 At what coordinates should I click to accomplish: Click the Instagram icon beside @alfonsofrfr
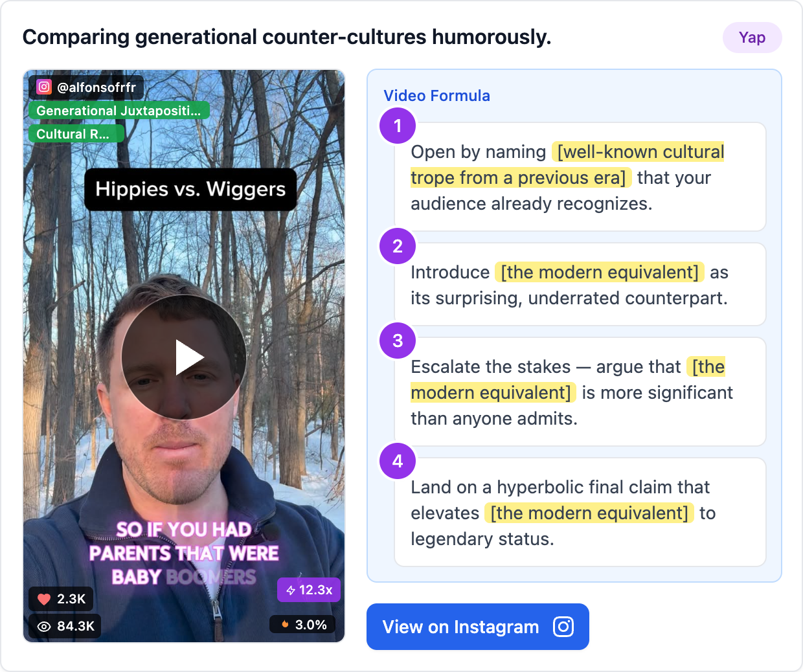click(x=44, y=87)
